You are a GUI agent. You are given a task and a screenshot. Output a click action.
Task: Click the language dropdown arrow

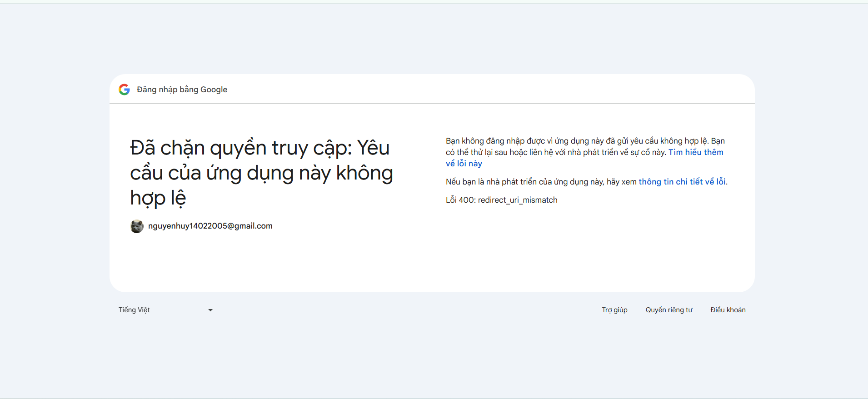coord(210,310)
